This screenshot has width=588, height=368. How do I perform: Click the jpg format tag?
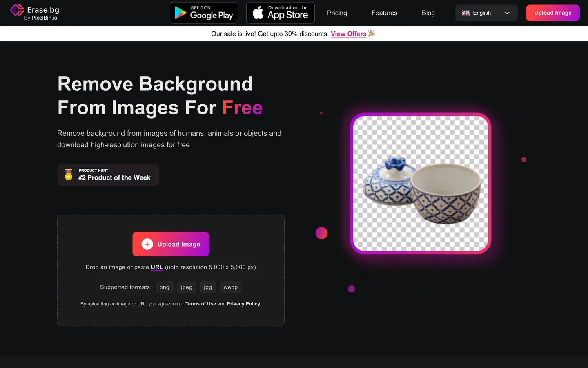pos(208,287)
